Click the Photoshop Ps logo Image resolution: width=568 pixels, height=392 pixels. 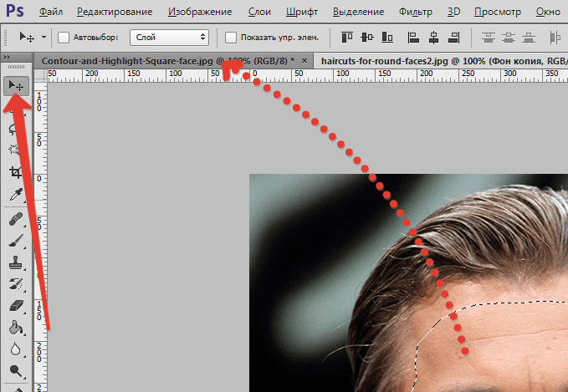15,11
